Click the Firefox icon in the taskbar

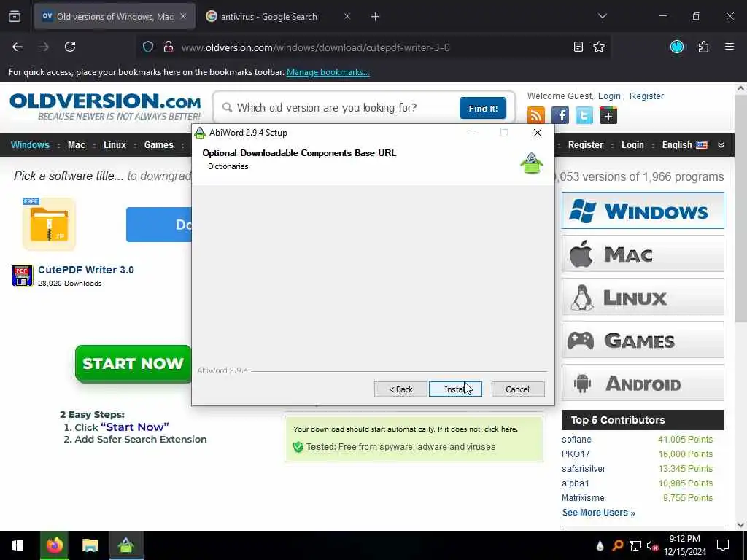(54, 545)
